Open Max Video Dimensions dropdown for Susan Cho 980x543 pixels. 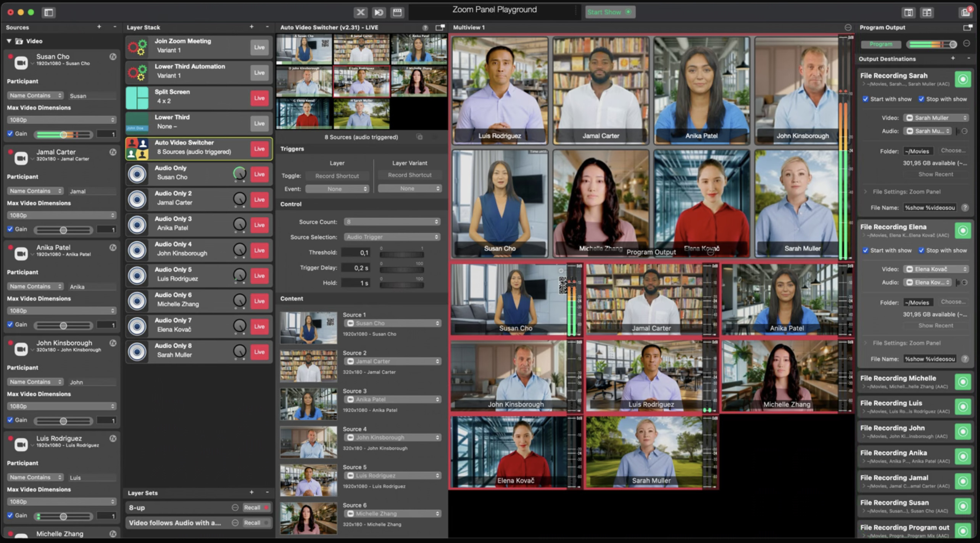pos(61,120)
